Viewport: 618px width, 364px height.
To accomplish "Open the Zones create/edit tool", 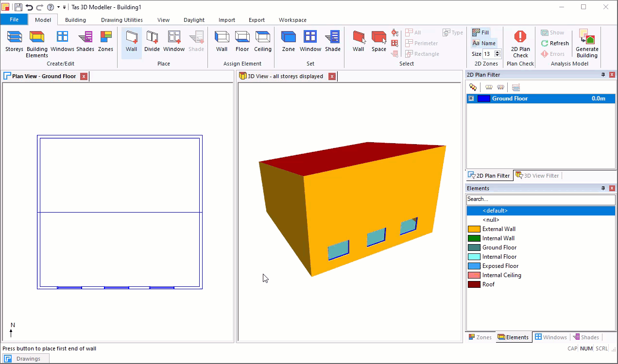I will pos(105,41).
